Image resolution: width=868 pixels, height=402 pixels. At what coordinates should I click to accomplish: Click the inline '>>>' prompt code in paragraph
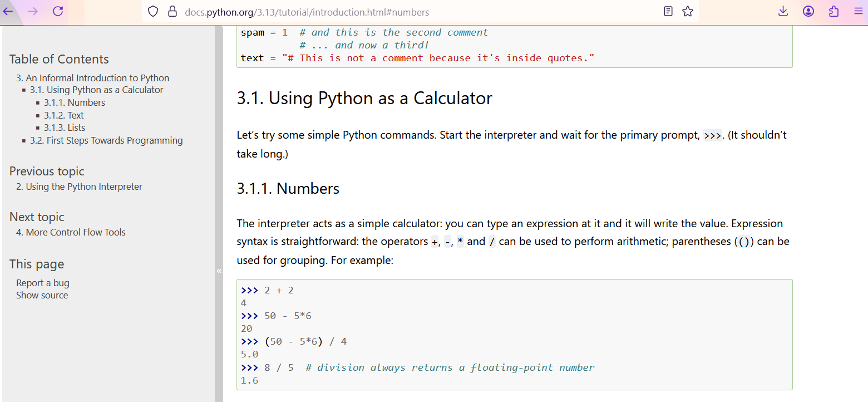(x=713, y=135)
